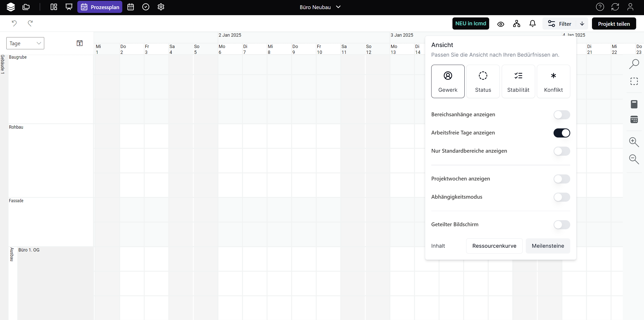
Task: Activate the dashed selection rectangle tool
Action: click(634, 81)
